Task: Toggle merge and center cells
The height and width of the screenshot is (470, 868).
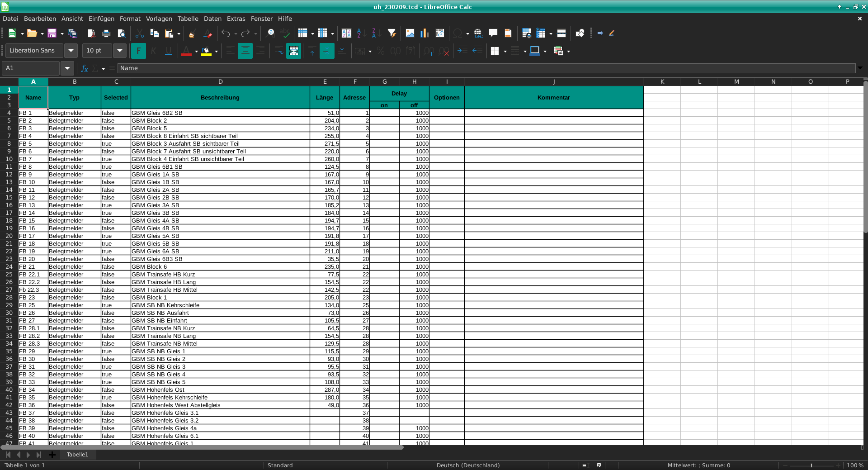Action: [293, 51]
